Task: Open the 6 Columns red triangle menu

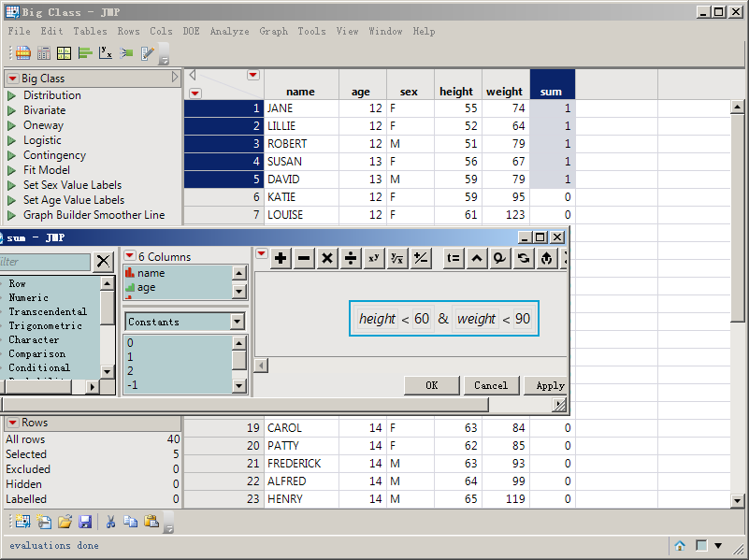Action: click(129, 256)
